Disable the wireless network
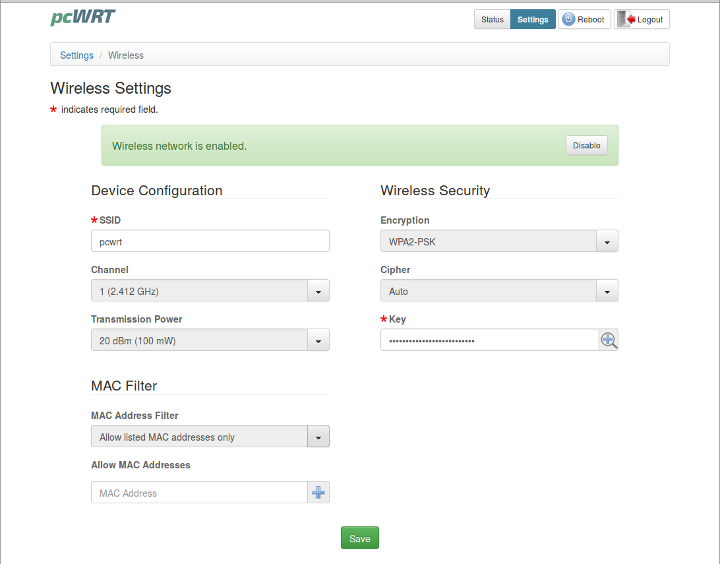This screenshot has height=564, width=720. [x=586, y=145]
